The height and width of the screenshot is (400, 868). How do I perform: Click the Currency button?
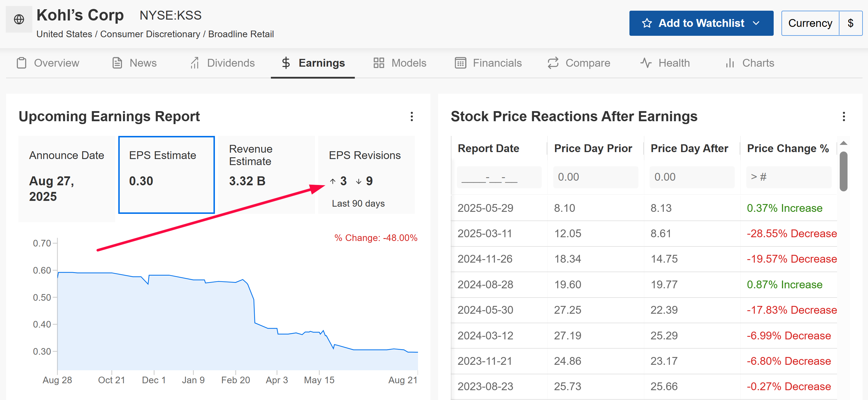810,23
